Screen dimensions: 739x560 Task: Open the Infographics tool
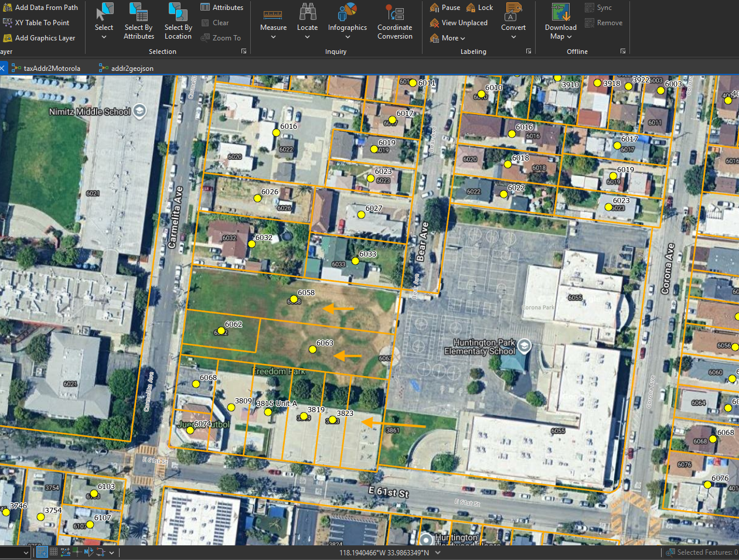point(348,21)
